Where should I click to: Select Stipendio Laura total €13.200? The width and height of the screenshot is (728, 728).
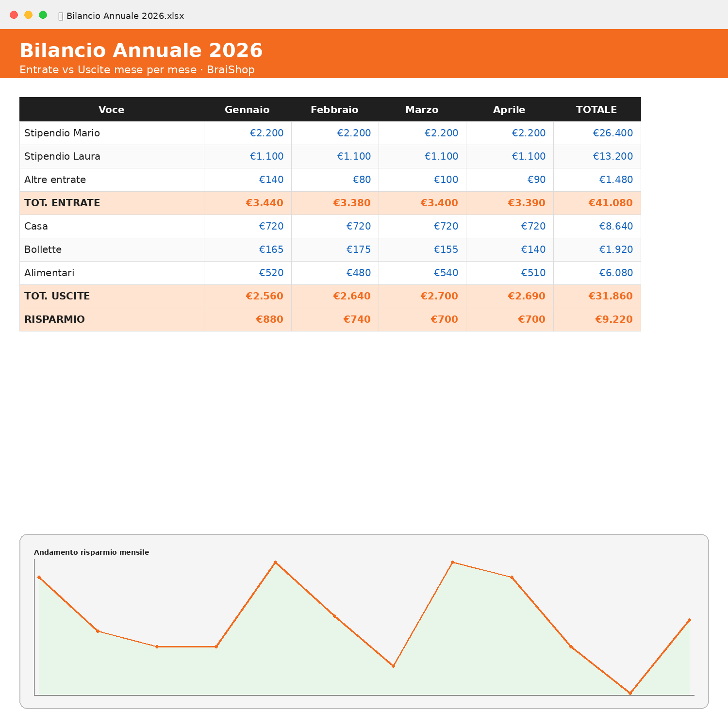pyautogui.click(x=597, y=156)
